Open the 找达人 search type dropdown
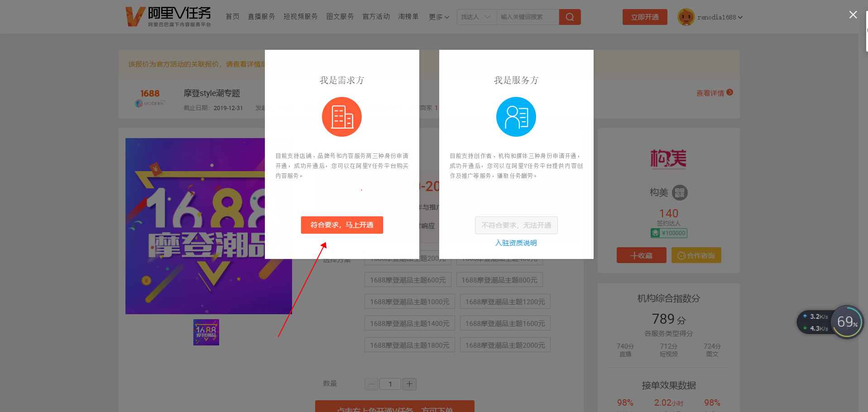 pyautogui.click(x=476, y=17)
